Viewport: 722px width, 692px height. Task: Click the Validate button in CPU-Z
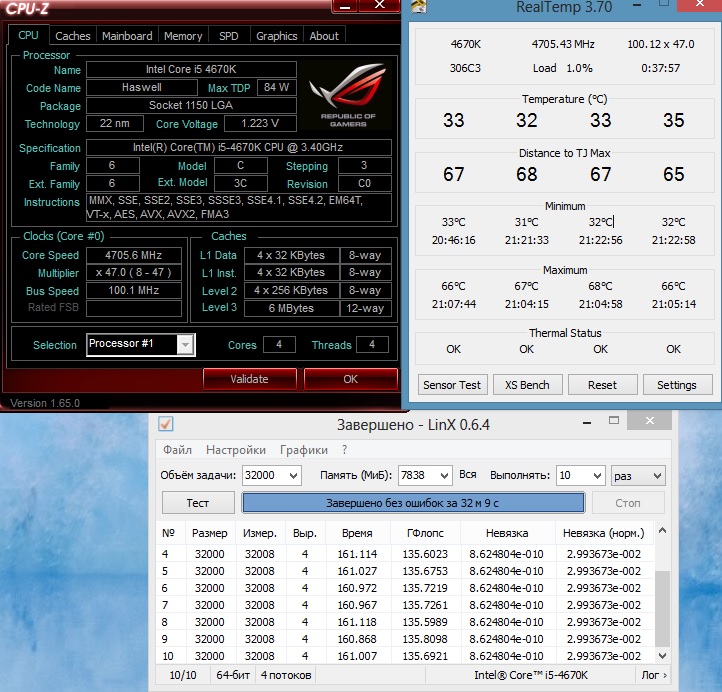pos(250,379)
